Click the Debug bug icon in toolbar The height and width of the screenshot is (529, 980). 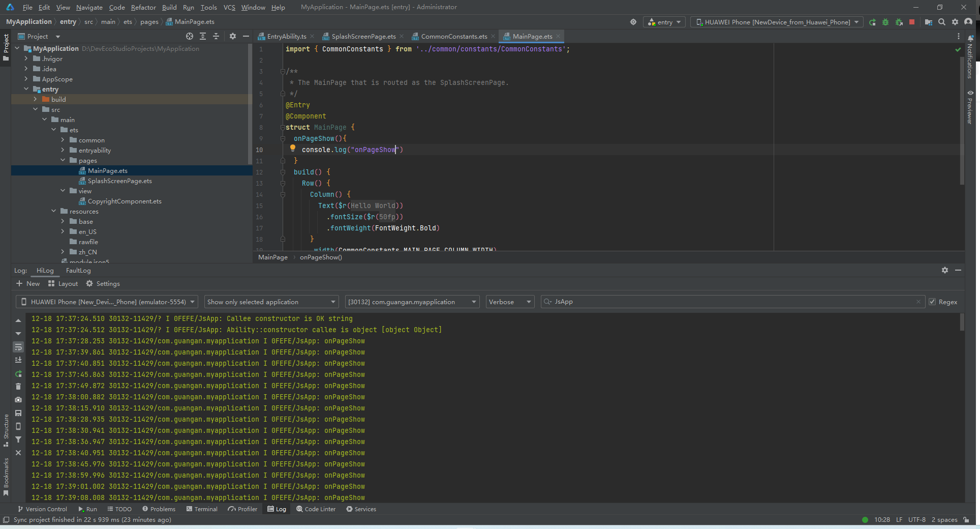pos(885,22)
